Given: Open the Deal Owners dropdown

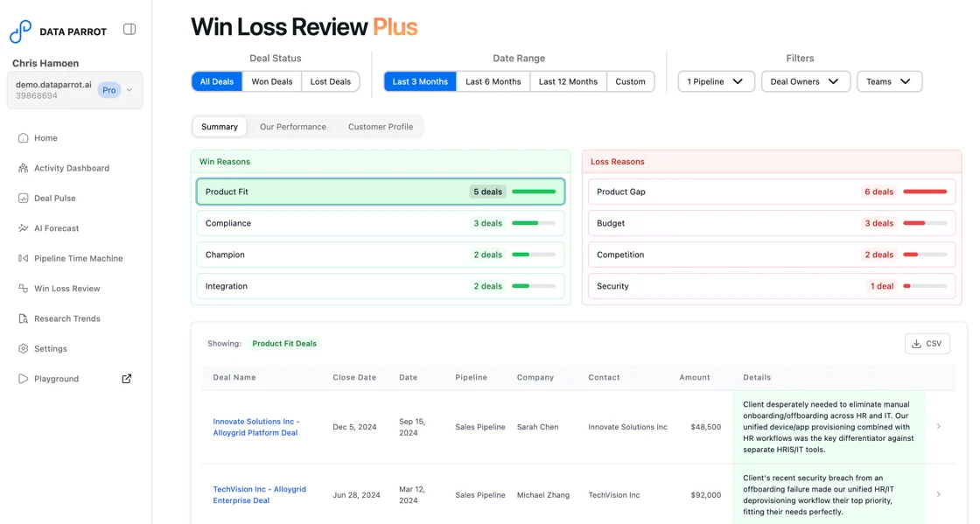Looking at the screenshot, I should [805, 80].
